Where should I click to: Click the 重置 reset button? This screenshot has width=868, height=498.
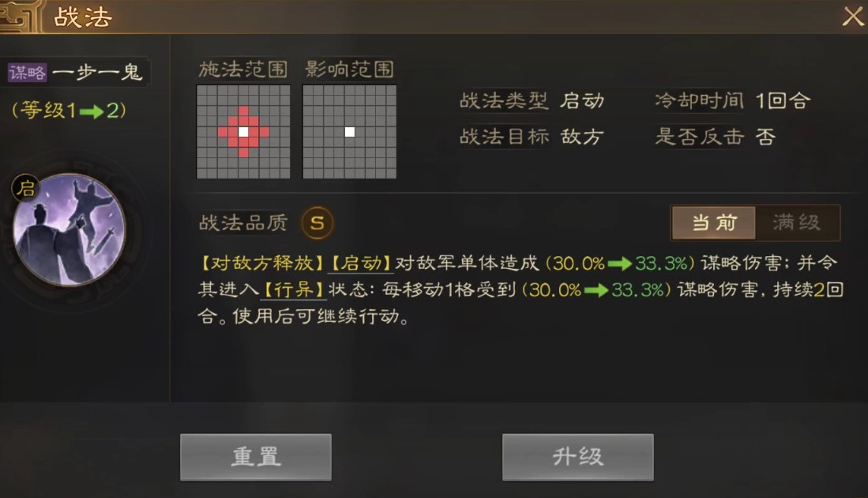click(256, 457)
